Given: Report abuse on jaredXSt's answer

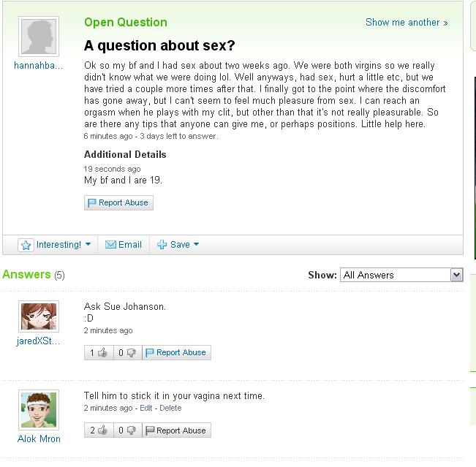Looking at the screenshot, I should (x=176, y=352).
